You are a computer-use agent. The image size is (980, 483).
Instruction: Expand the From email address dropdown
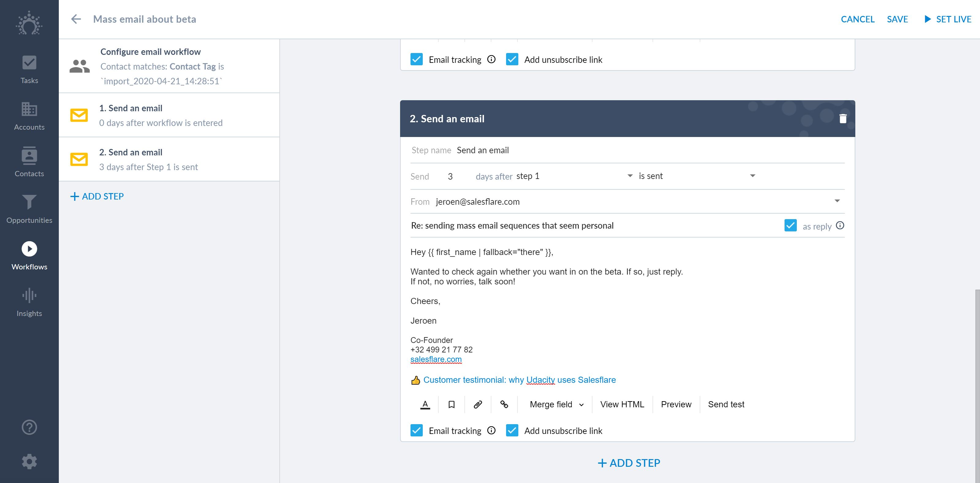click(x=837, y=201)
